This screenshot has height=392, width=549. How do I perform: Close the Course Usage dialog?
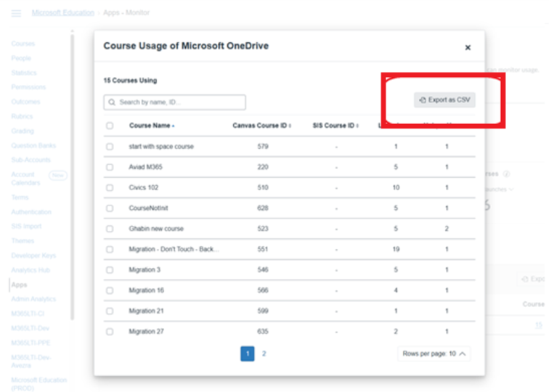tap(468, 48)
